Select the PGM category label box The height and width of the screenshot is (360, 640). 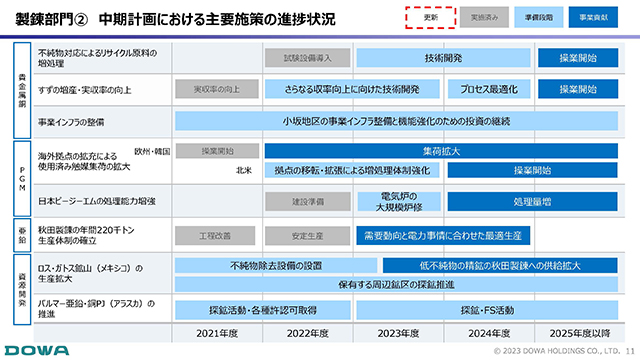[x=22, y=179]
